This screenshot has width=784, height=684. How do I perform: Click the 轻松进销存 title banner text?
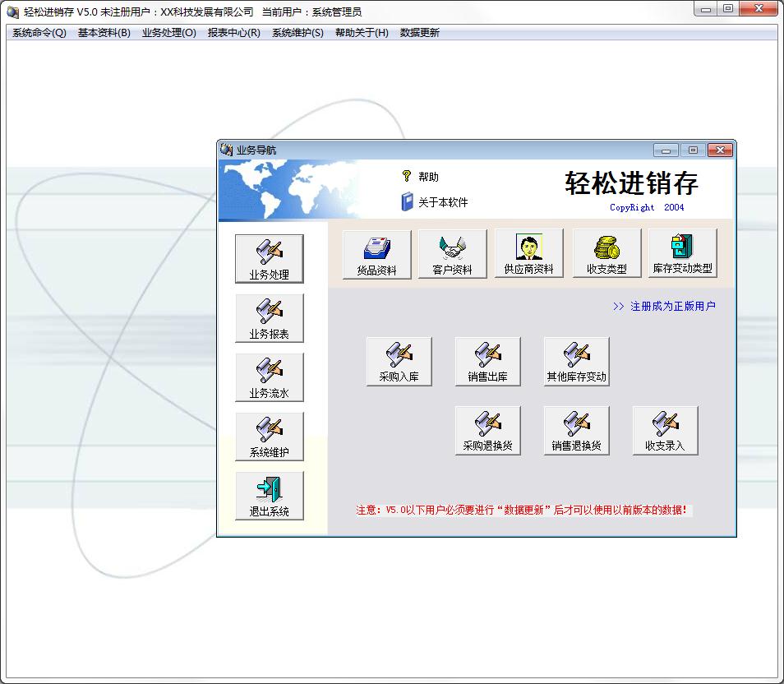631,183
